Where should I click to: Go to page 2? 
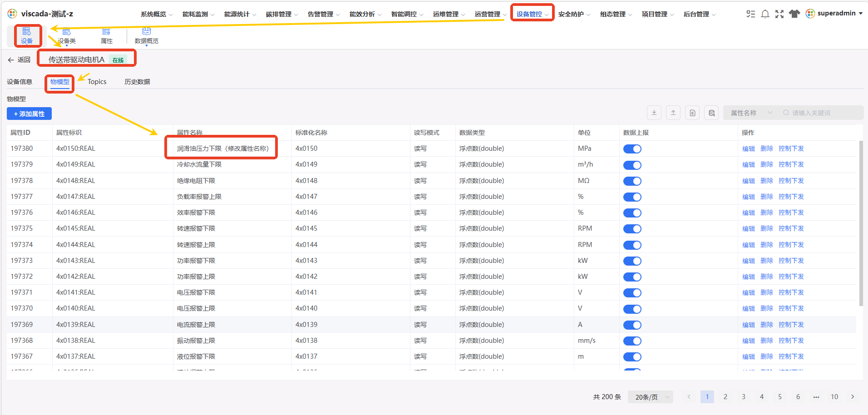pos(725,397)
